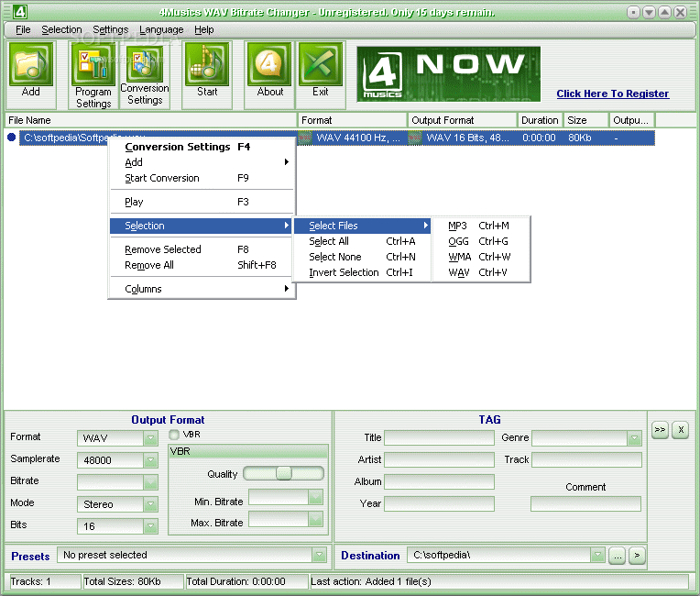
Task: Click the Add files toolbar icon
Action: tap(31, 64)
